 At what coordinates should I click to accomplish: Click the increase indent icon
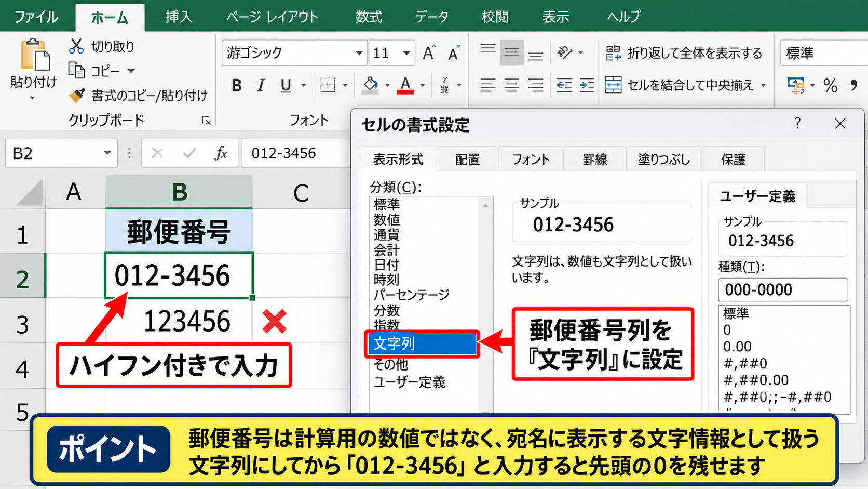point(587,85)
